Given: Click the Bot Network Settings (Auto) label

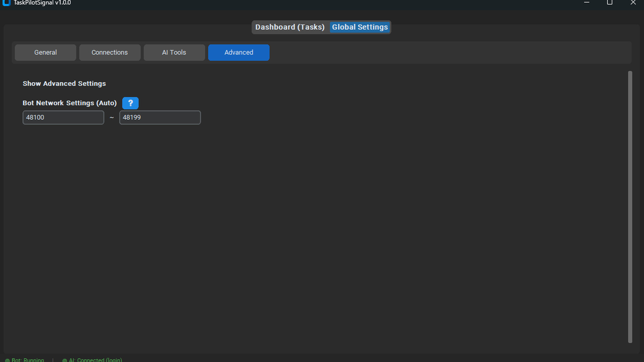Looking at the screenshot, I should tap(69, 103).
